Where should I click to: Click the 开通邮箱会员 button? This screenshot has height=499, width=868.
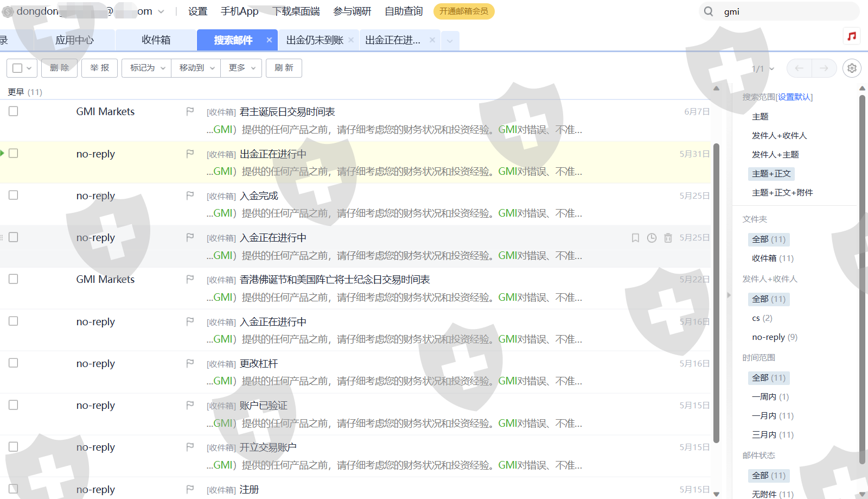(x=463, y=11)
